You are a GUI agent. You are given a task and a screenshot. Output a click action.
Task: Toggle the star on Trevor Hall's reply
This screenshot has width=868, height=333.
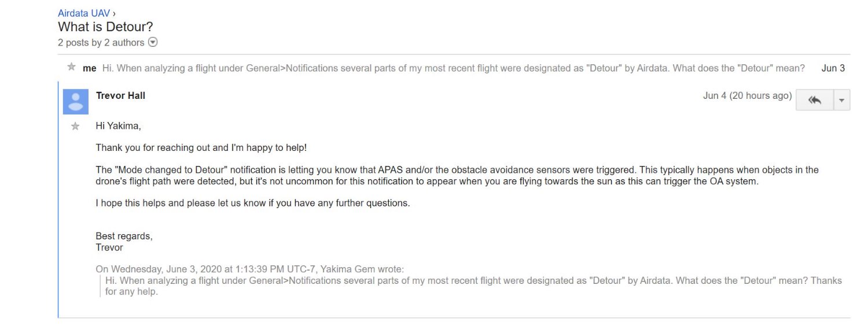75,126
